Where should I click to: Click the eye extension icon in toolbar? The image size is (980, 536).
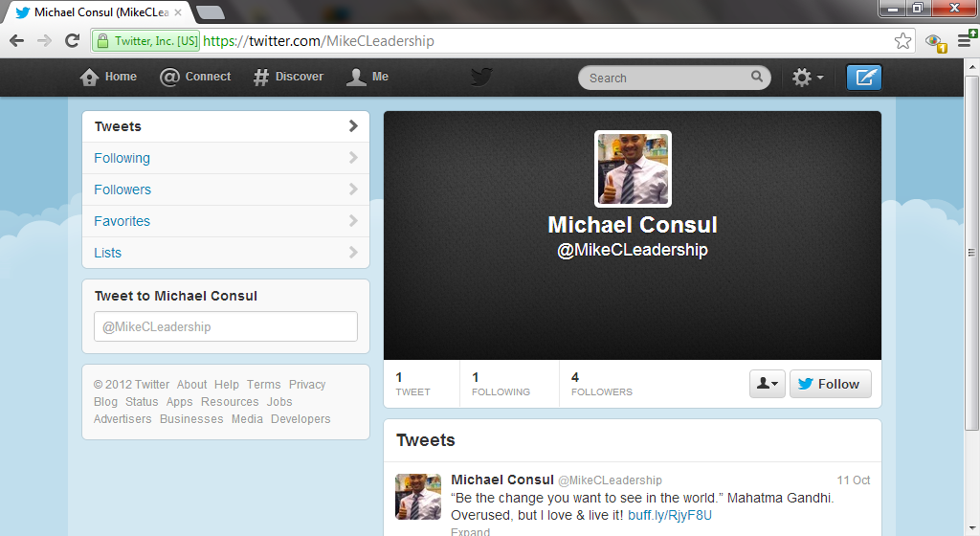pyautogui.click(x=934, y=41)
